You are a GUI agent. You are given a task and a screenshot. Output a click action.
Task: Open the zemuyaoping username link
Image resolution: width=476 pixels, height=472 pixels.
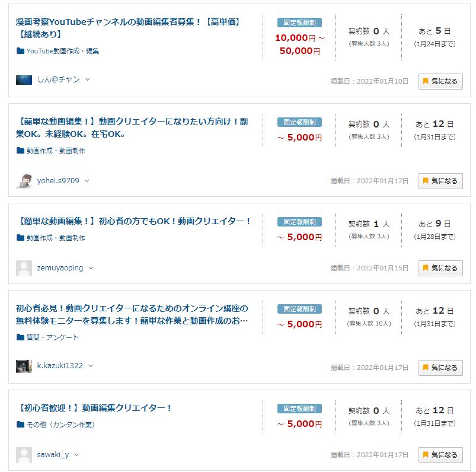click(x=59, y=268)
